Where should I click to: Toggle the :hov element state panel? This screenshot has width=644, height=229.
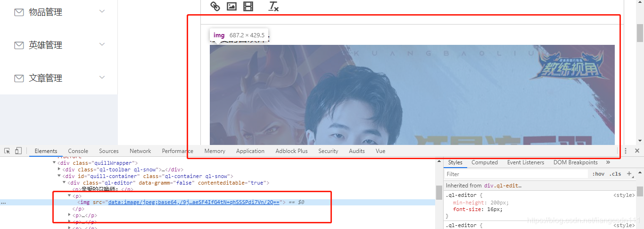(599, 174)
